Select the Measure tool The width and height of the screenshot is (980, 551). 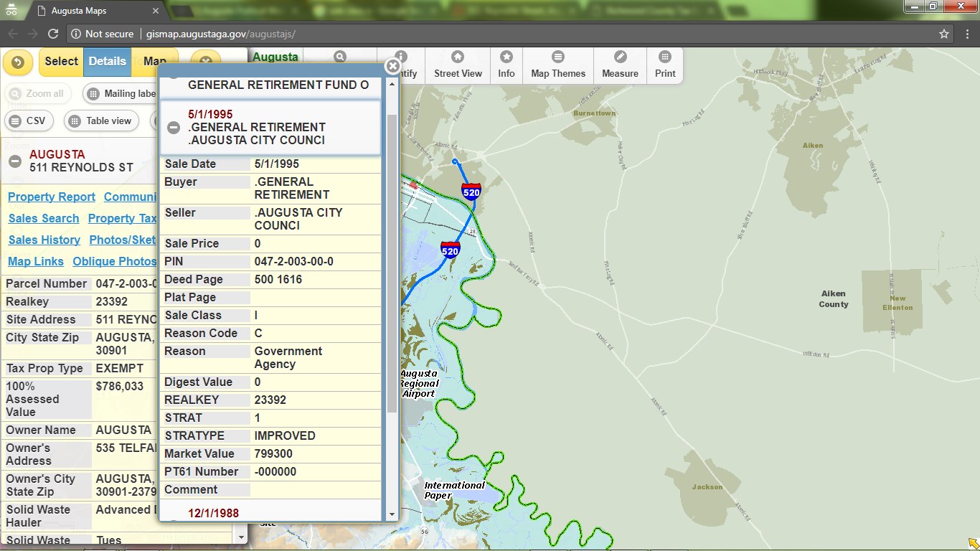pos(620,65)
